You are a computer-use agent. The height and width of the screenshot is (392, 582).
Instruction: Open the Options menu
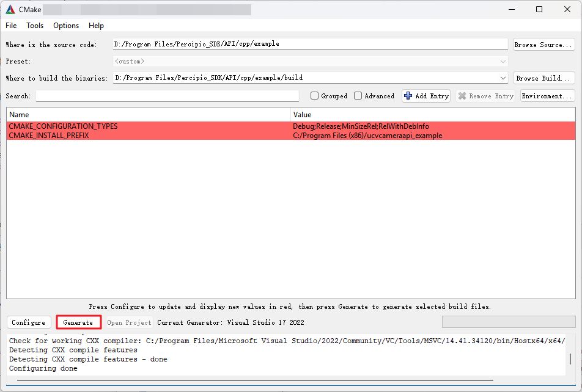(66, 26)
